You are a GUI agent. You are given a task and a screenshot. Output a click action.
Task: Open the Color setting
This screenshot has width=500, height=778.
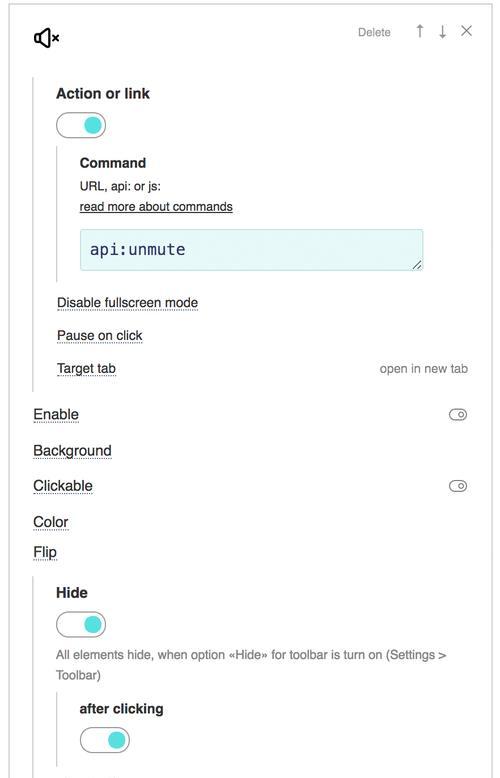51,522
